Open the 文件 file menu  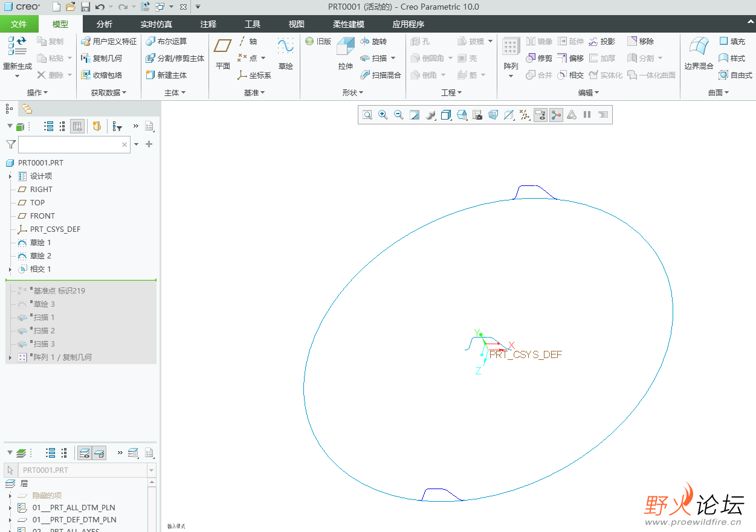pos(19,24)
